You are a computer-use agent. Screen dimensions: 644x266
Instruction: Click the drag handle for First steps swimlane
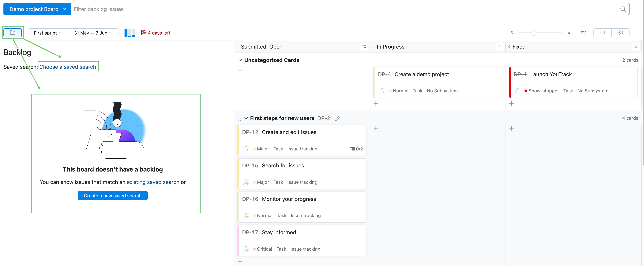coord(239,118)
